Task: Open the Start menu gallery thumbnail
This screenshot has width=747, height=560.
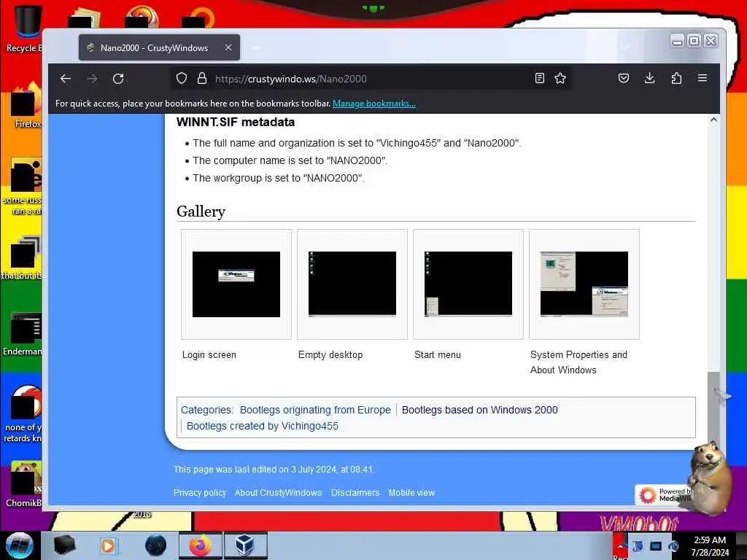Action: (468, 284)
